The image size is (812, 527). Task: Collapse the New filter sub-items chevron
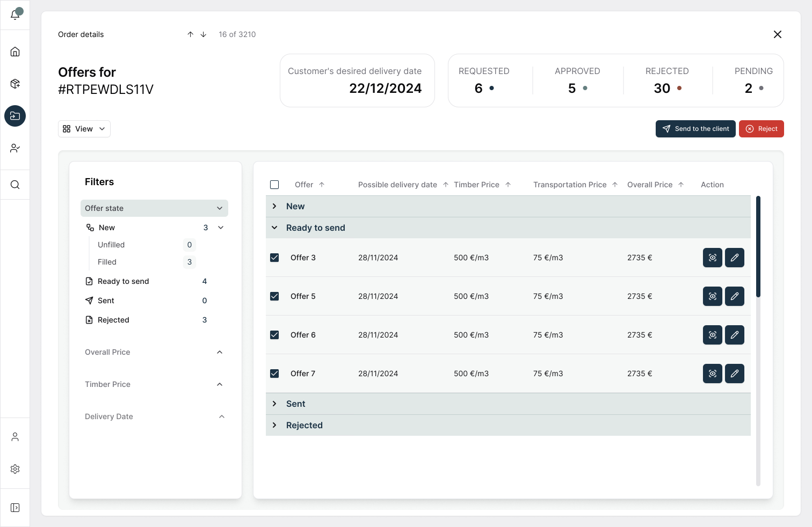click(221, 228)
